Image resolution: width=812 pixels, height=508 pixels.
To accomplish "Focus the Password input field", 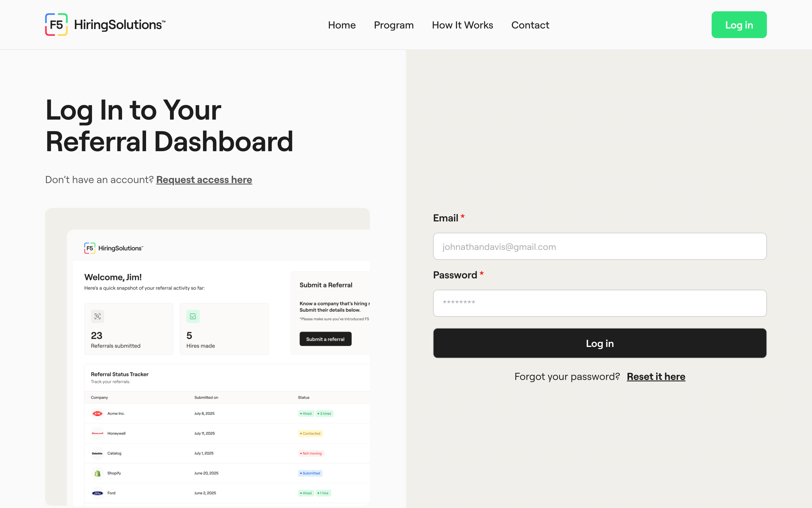I will point(599,303).
